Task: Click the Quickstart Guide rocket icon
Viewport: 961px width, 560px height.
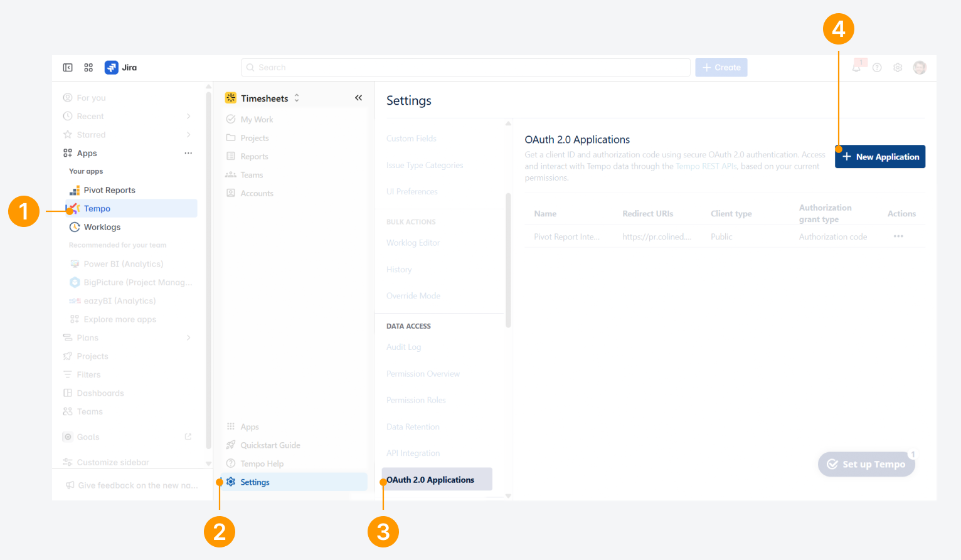Action: coord(231,445)
